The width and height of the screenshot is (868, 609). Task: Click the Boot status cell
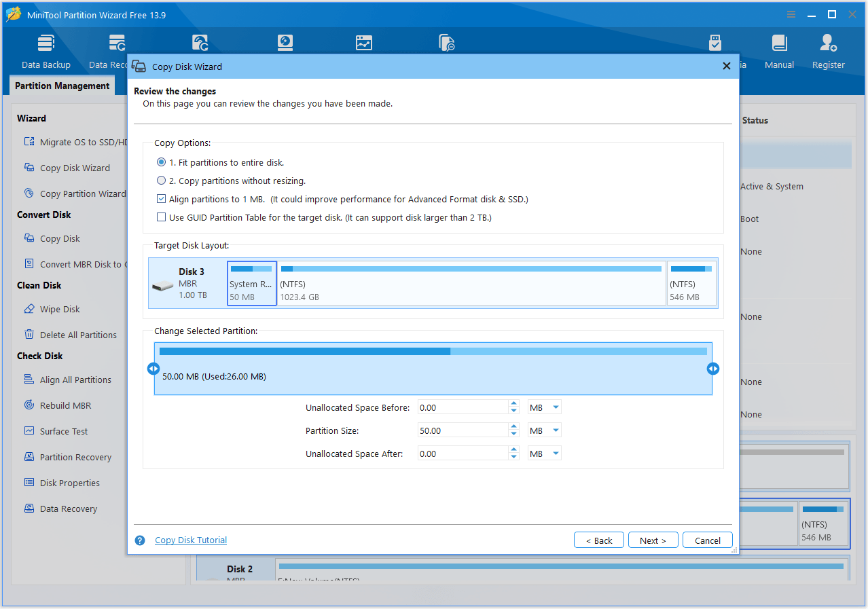[750, 219]
